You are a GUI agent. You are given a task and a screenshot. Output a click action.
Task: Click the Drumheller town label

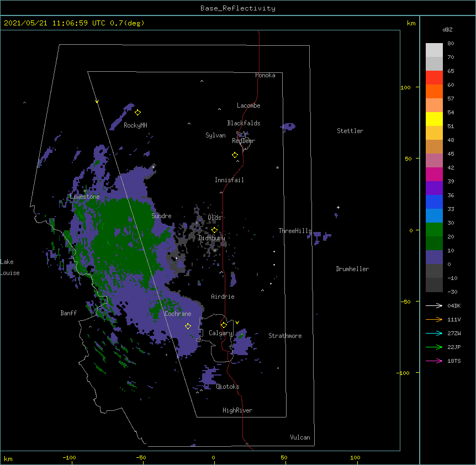coord(352,269)
